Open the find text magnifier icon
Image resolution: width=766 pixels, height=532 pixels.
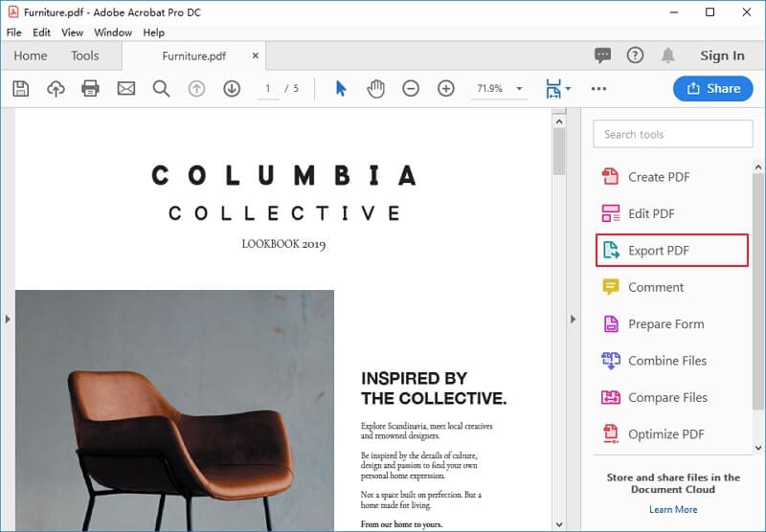pos(161,88)
